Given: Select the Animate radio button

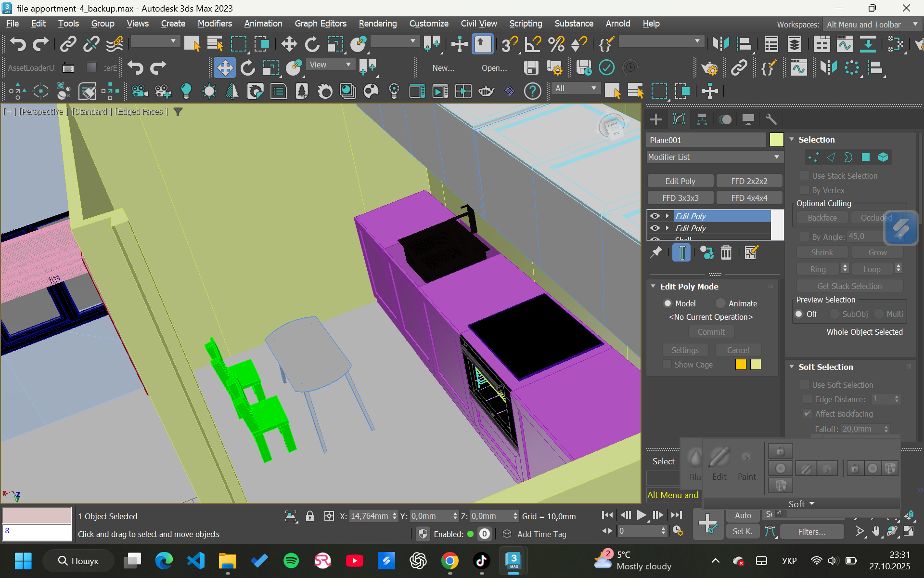Looking at the screenshot, I should pyautogui.click(x=720, y=303).
